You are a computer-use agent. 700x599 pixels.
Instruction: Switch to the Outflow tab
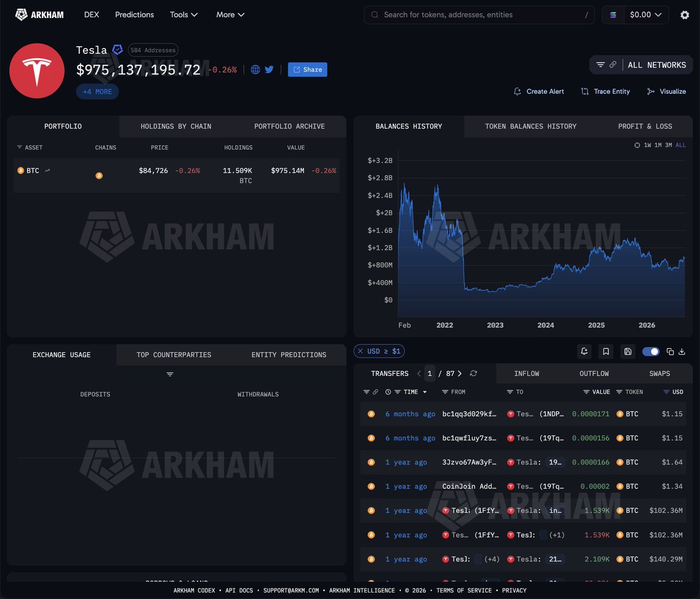tap(594, 373)
